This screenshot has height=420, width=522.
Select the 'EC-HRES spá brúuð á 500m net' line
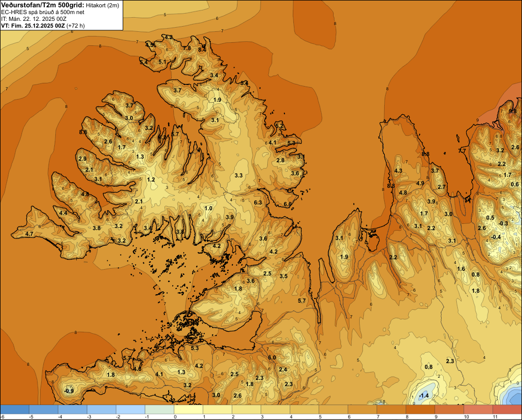coord(43,12)
